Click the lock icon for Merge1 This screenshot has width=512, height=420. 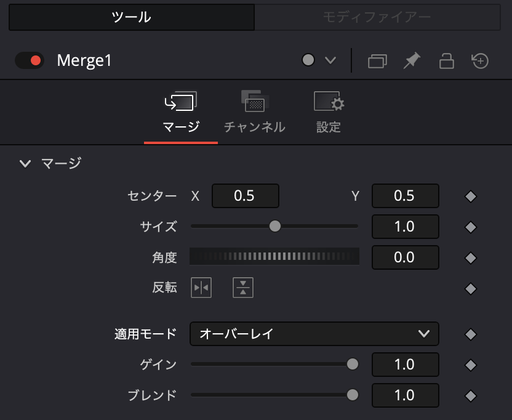coord(447,60)
